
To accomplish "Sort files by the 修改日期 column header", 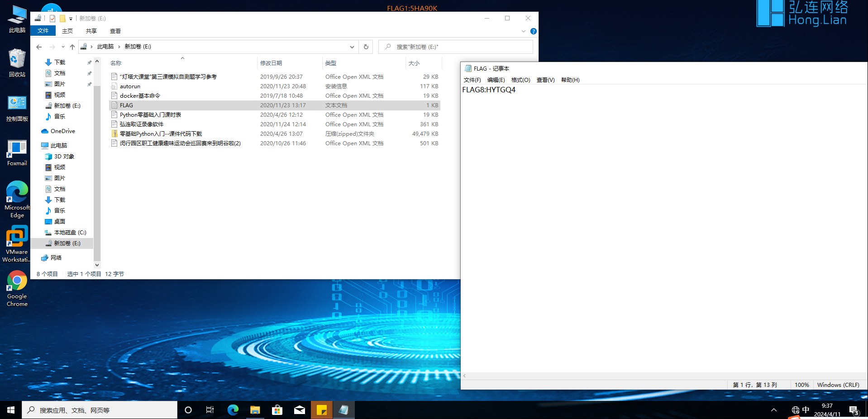I will (x=271, y=63).
